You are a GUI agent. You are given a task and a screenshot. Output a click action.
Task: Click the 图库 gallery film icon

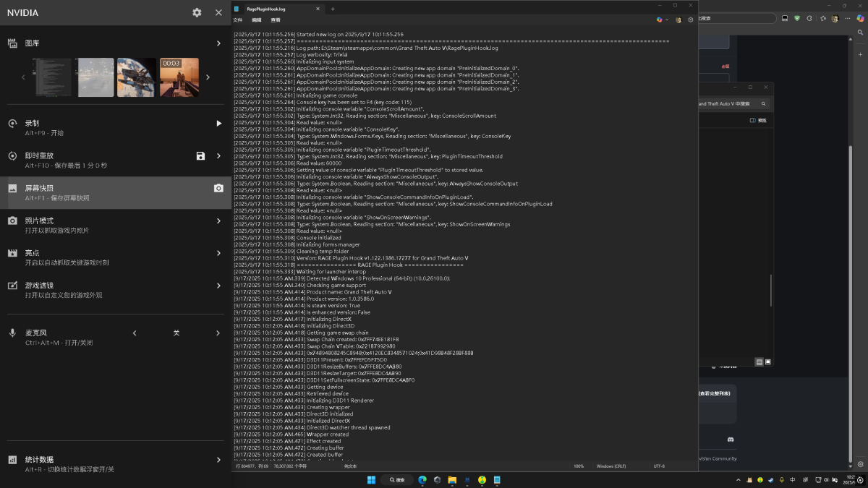[x=12, y=43]
